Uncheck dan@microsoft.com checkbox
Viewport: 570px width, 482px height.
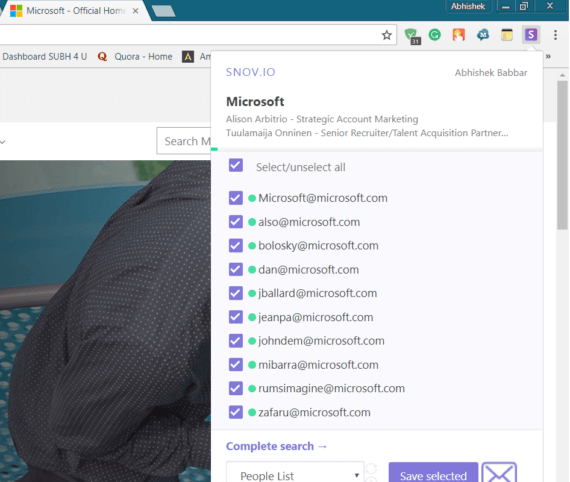tap(236, 269)
